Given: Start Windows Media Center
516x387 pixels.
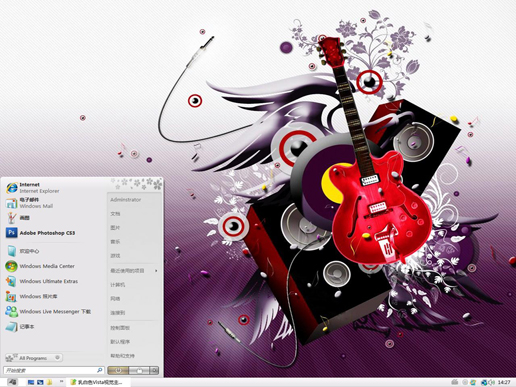Looking at the screenshot, I should 53,266.
